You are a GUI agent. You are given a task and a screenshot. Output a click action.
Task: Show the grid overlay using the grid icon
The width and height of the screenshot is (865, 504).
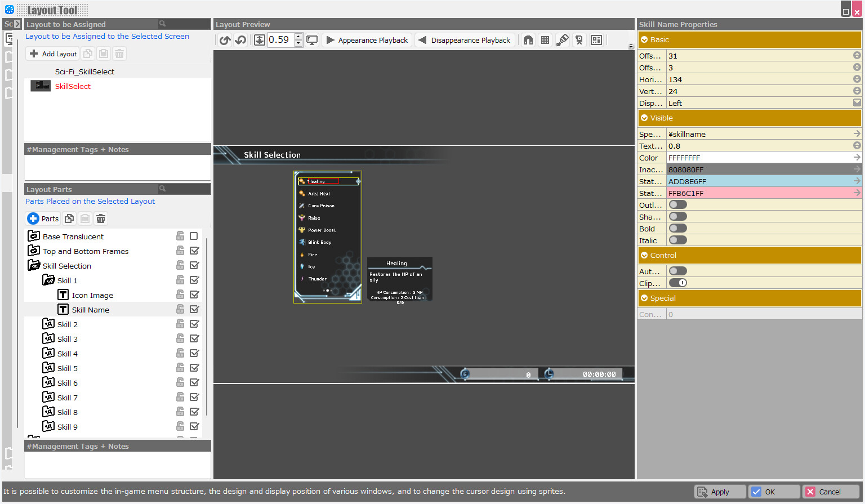[545, 39]
